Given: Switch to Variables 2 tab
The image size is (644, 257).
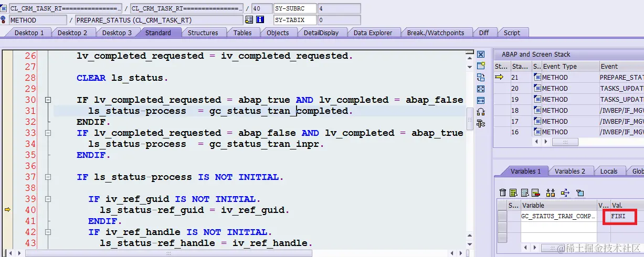Looking at the screenshot, I should [569, 171].
